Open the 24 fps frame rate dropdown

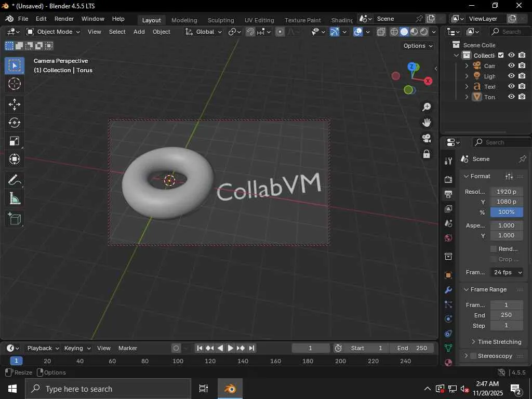coord(507,272)
